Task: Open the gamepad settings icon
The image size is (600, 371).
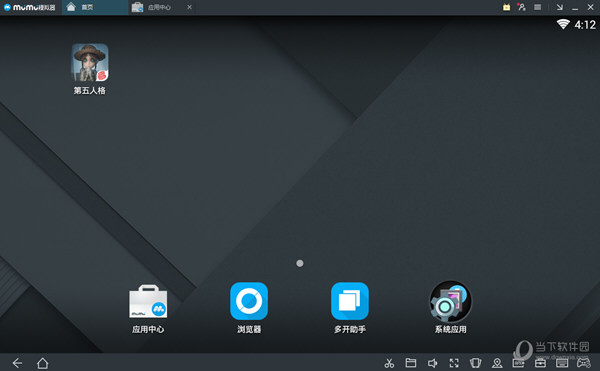Action: pos(584,363)
